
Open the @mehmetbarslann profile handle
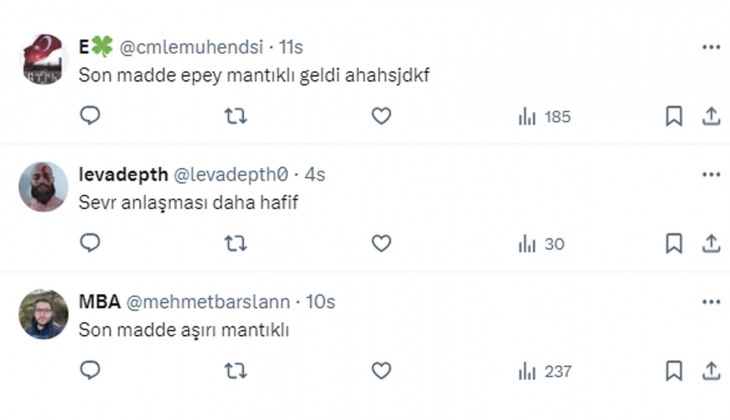pyautogui.click(x=209, y=302)
